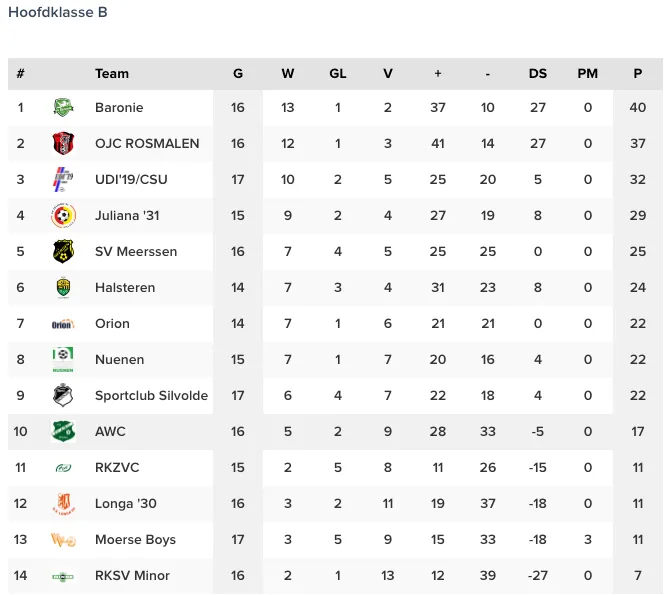Open the Orion text logo
Image resolution: width=671 pixels, height=595 pixels.
63,324
